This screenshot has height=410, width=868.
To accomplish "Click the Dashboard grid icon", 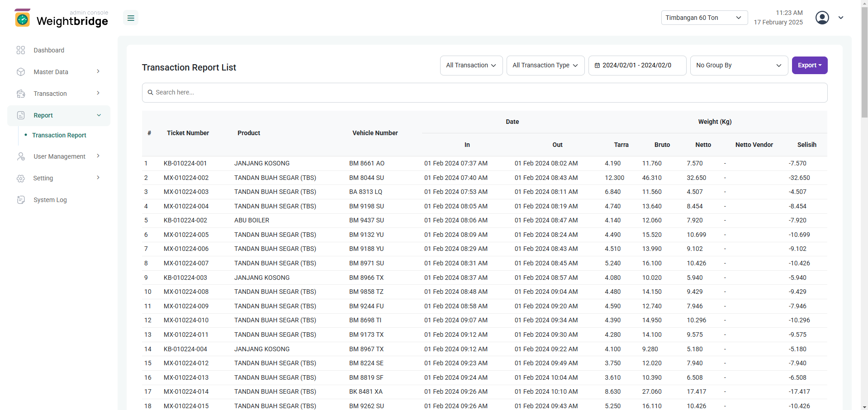I will point(21,50).
